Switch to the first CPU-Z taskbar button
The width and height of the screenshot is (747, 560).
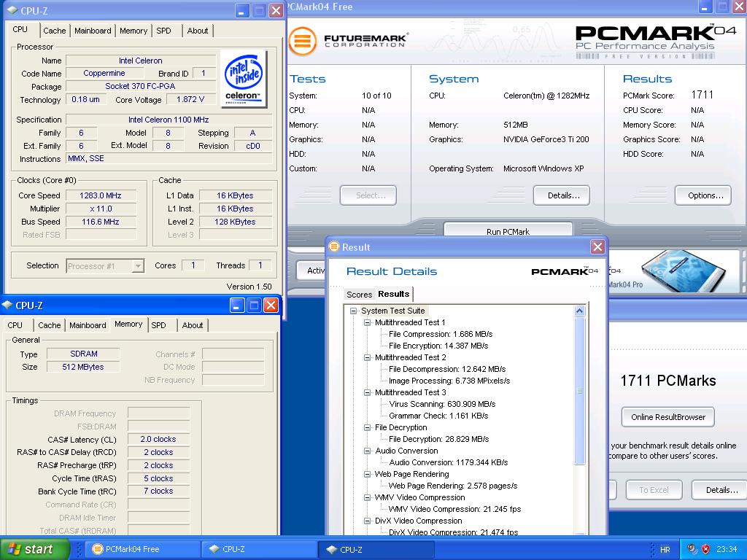click(x=258, y=549)
